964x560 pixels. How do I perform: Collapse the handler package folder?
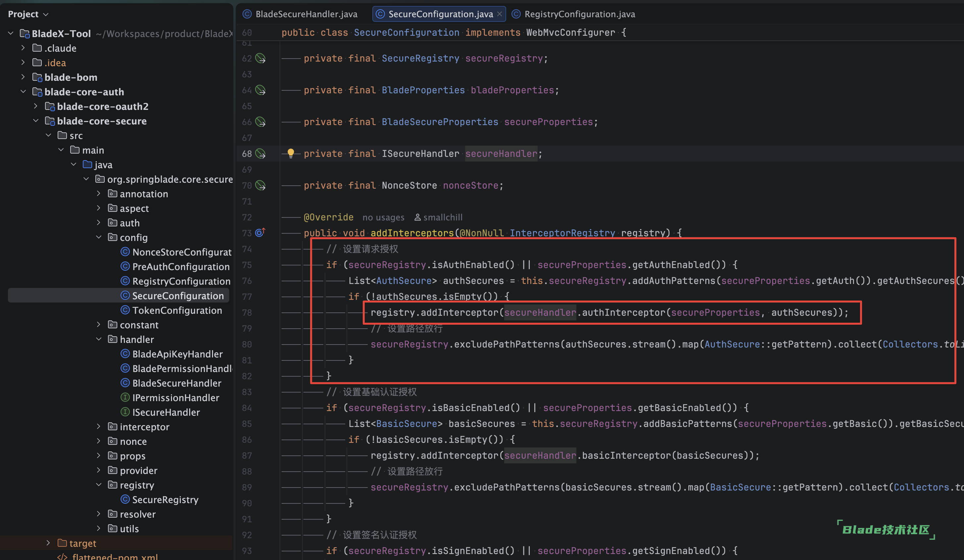click(x=99, y=340)
